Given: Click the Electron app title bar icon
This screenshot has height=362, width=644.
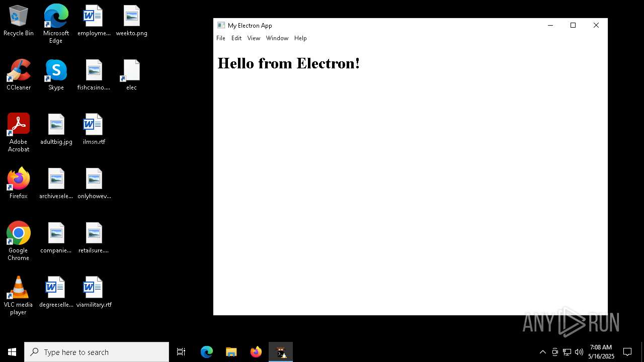Looking at the screenshot, I should tap(221, 25).
